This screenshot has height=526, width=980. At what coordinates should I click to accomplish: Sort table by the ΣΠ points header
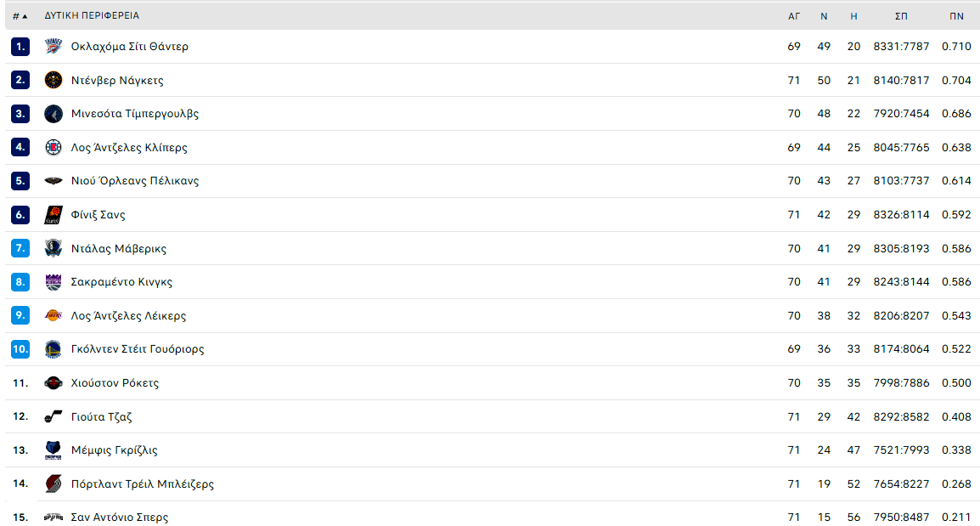[901, 16]
